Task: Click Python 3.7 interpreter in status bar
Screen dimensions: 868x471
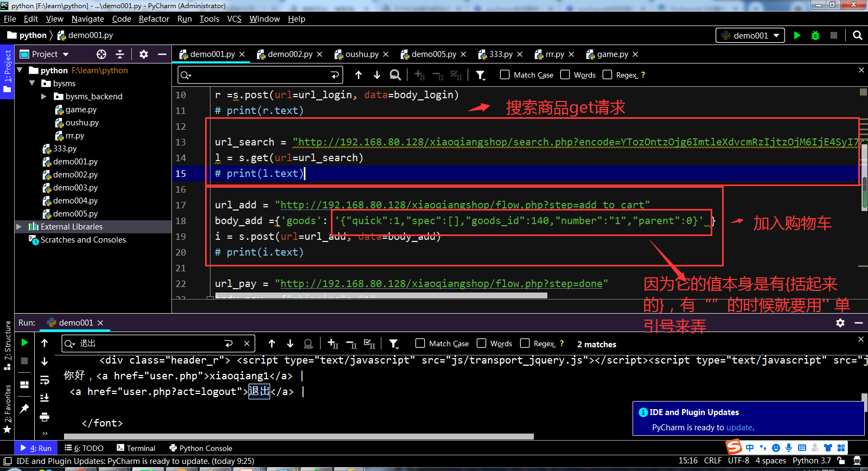Action: (812, 461)
